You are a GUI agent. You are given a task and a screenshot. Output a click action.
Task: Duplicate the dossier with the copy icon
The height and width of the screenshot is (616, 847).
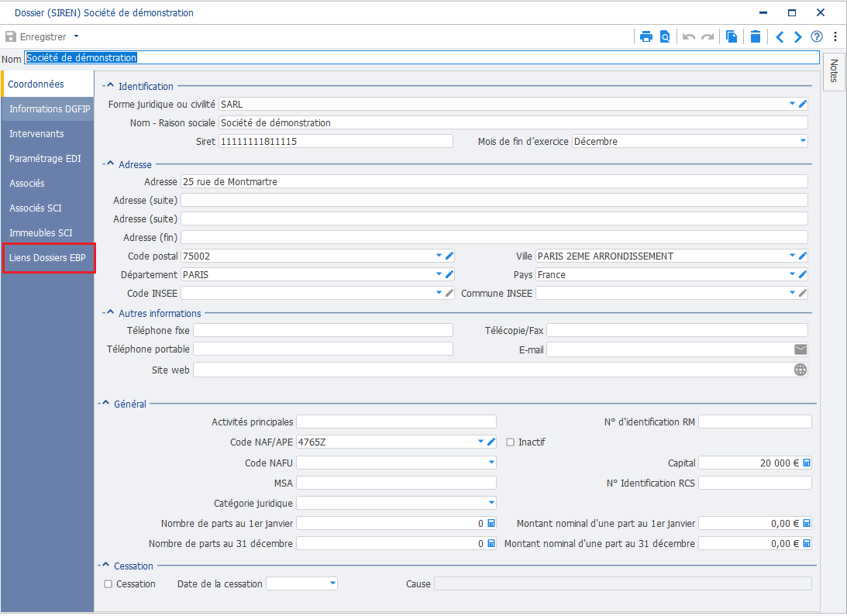pyautogui.click(x=732, y=36)
